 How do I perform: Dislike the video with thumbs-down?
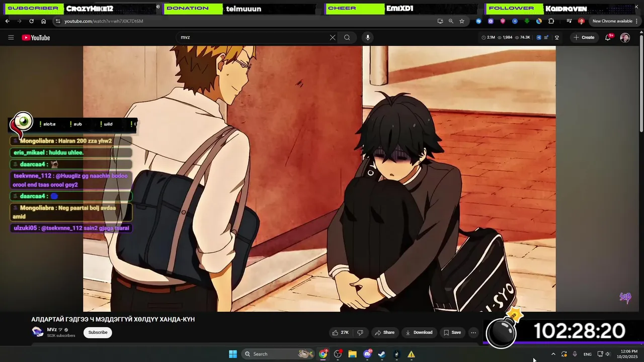click(x=360, y=332)
